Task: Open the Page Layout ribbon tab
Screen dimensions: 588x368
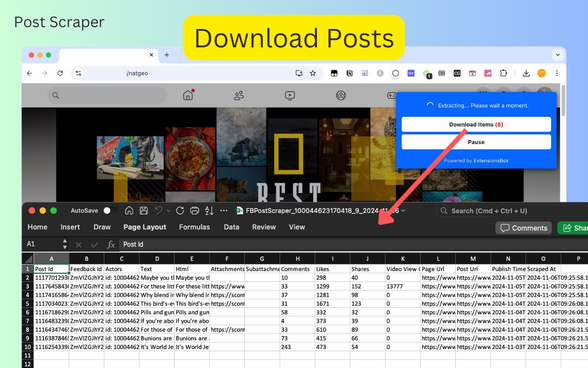Action: [x=145, y=227]
